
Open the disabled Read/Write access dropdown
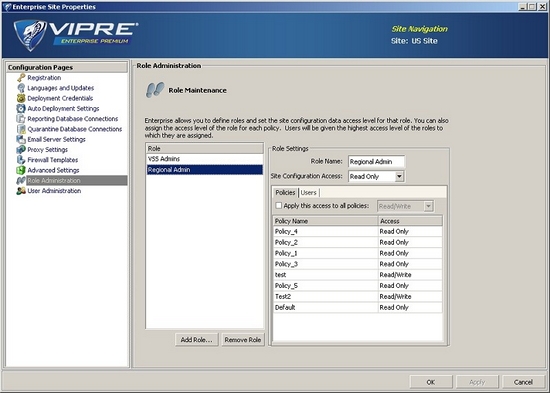428,206
